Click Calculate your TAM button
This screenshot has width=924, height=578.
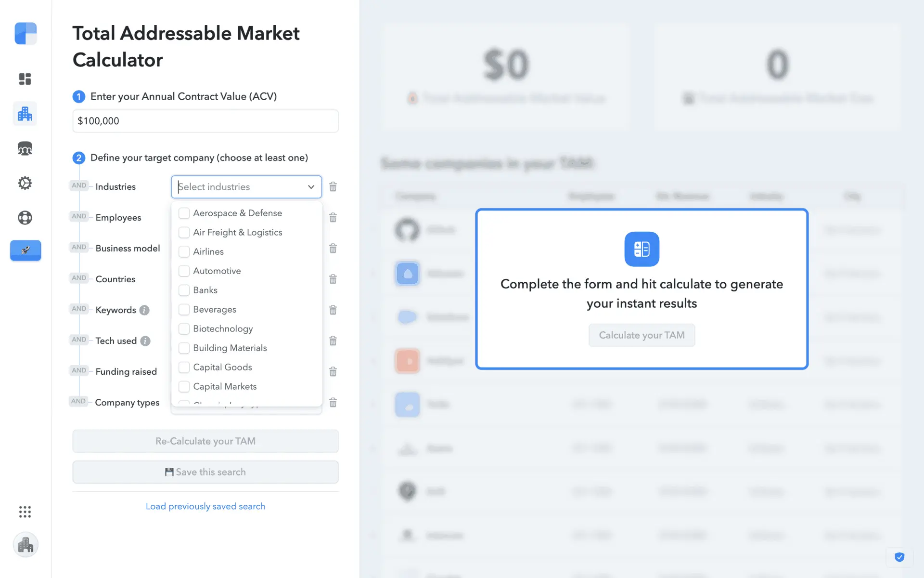(642, 335)
